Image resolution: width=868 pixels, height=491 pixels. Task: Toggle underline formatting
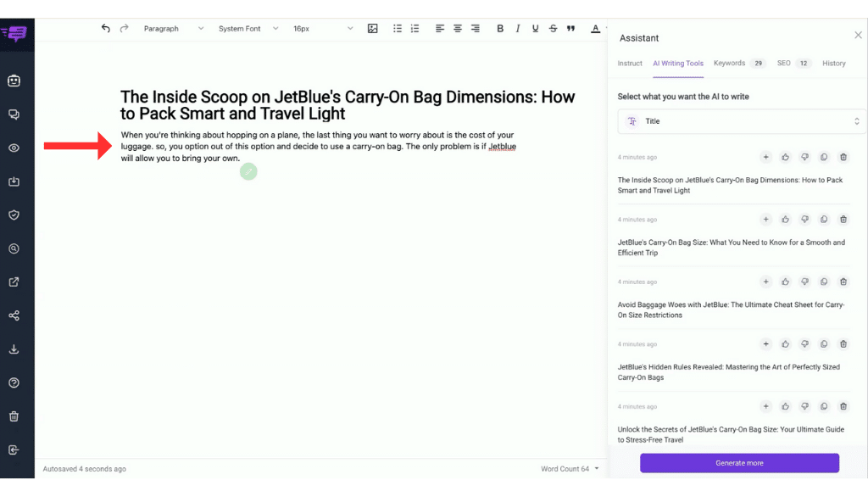[x=536, y=29]
